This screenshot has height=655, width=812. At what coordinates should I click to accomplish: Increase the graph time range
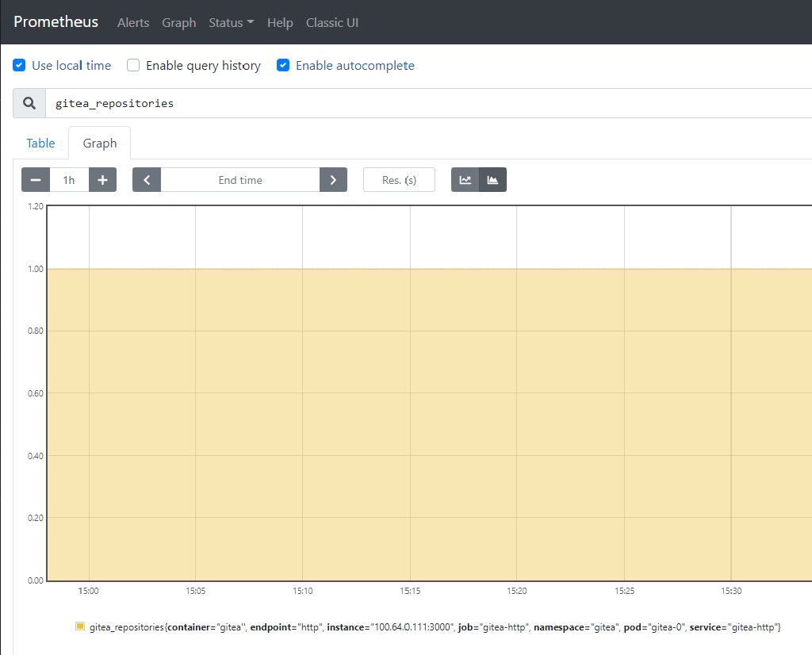tap(102, 180)
